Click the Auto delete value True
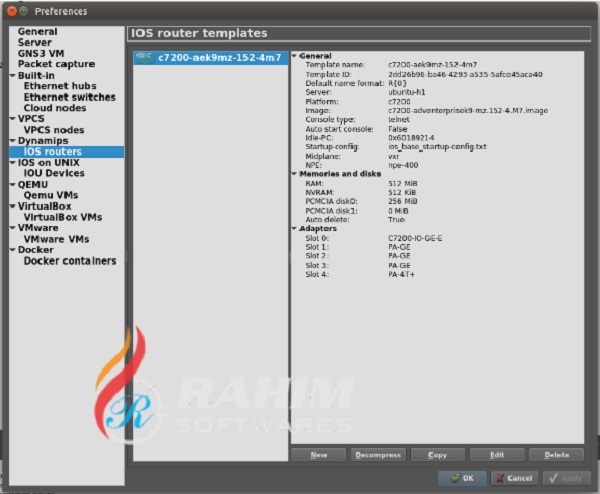 point(396,220)
